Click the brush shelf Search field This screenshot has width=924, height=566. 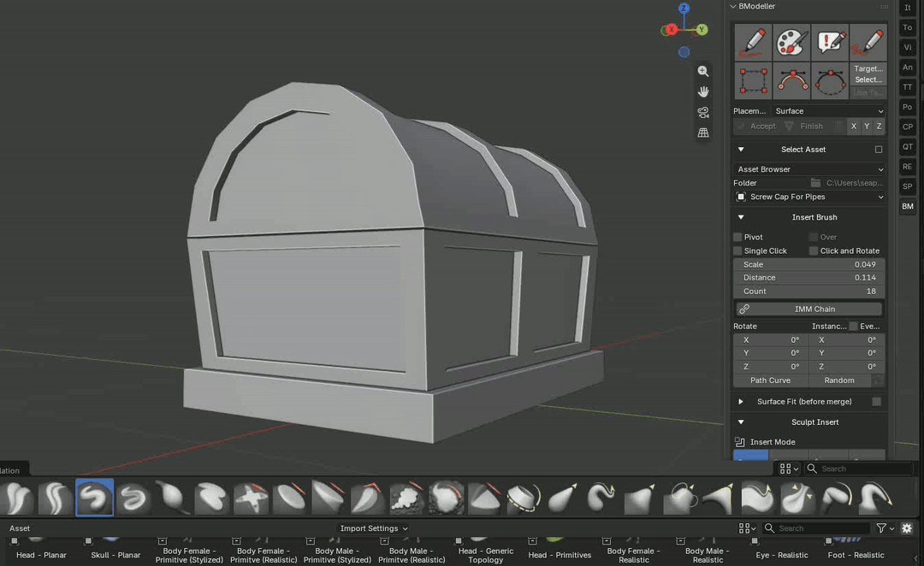[x=858, y=469]
